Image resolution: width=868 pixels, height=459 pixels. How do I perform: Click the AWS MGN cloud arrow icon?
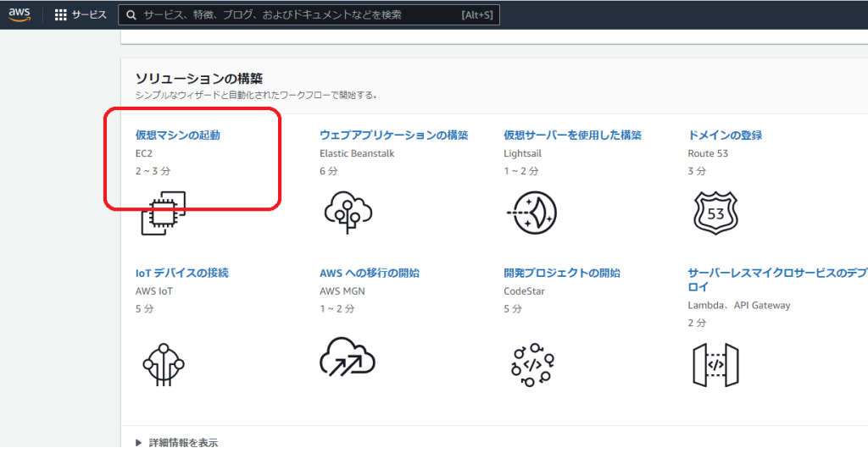tap(348, 357)
